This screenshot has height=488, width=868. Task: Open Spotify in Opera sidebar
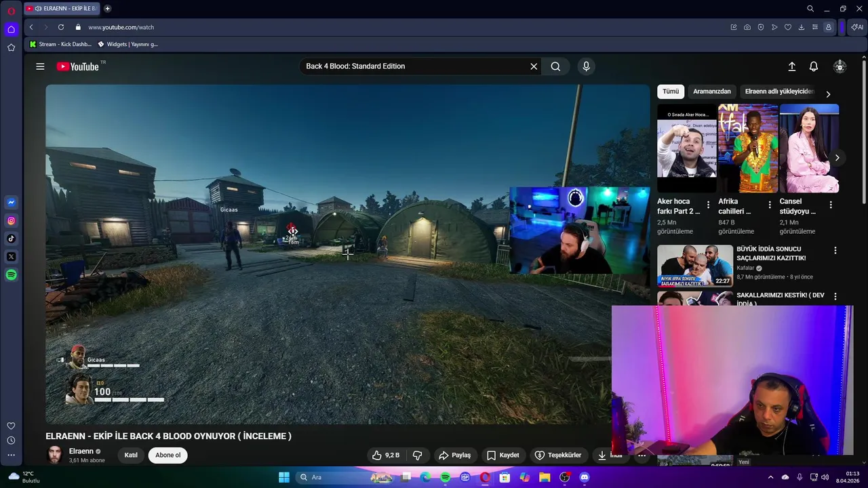pyautogui.click(x=11, y=274)
